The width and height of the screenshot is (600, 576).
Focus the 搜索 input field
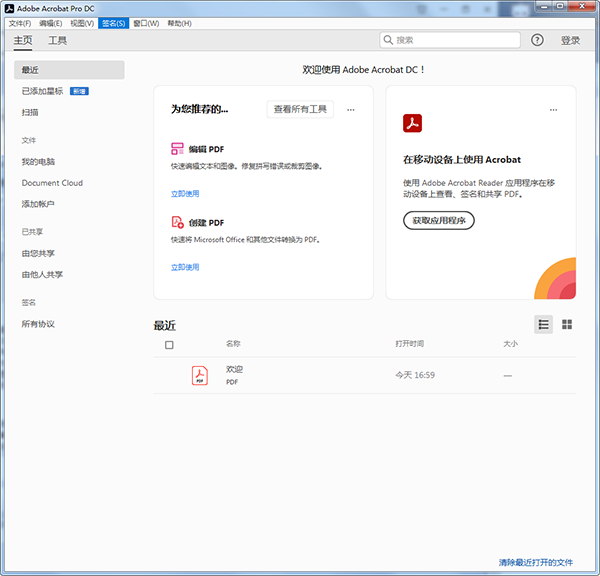click(x=450, y=40)
